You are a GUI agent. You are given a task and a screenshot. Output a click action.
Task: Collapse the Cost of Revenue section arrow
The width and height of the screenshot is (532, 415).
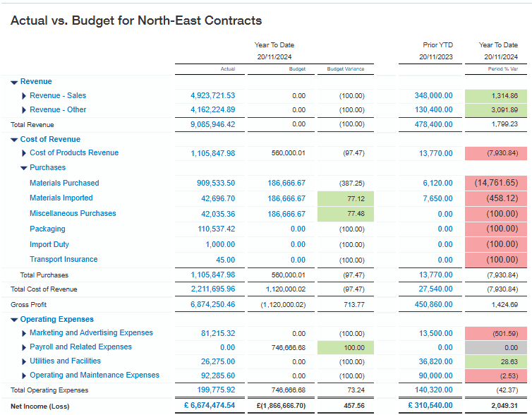[14, 140]
